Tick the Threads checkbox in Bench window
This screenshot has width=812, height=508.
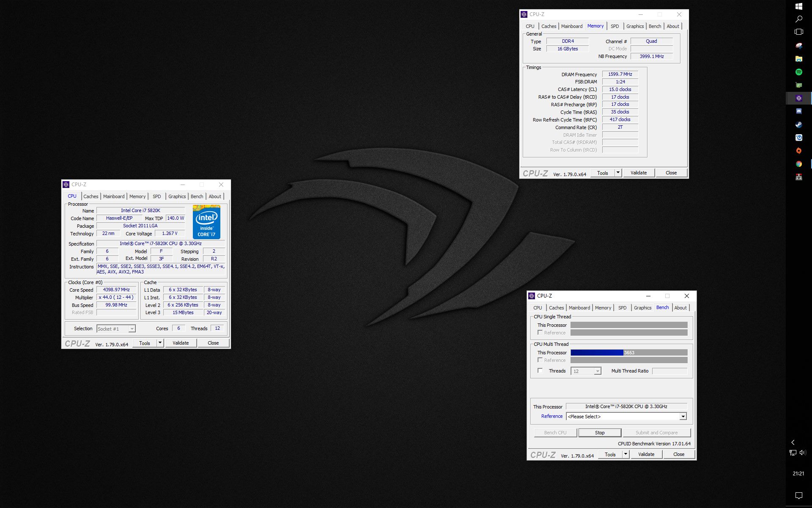tap(540, 370)
